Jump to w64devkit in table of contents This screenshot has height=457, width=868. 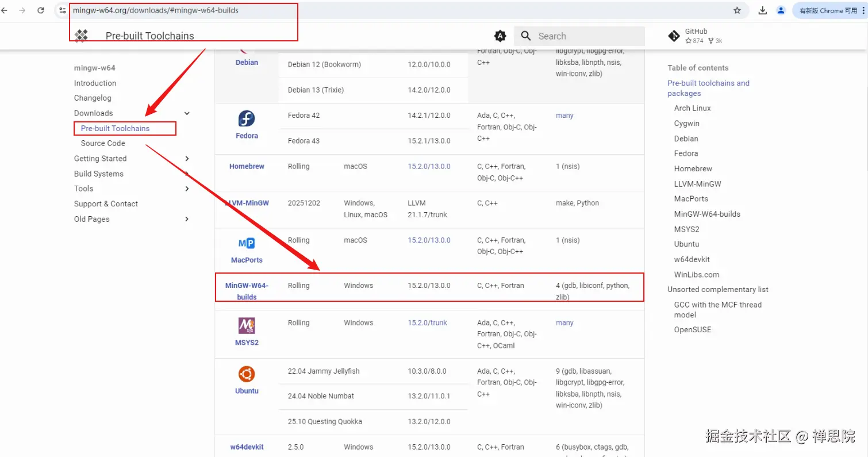coord(692,259)
